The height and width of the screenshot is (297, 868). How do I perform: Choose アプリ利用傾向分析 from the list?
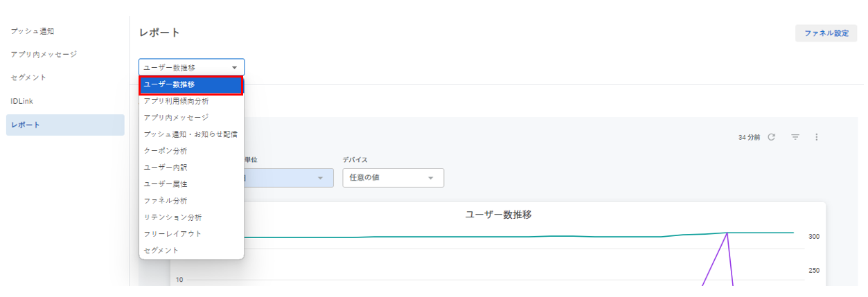click(x=191, y=101)
